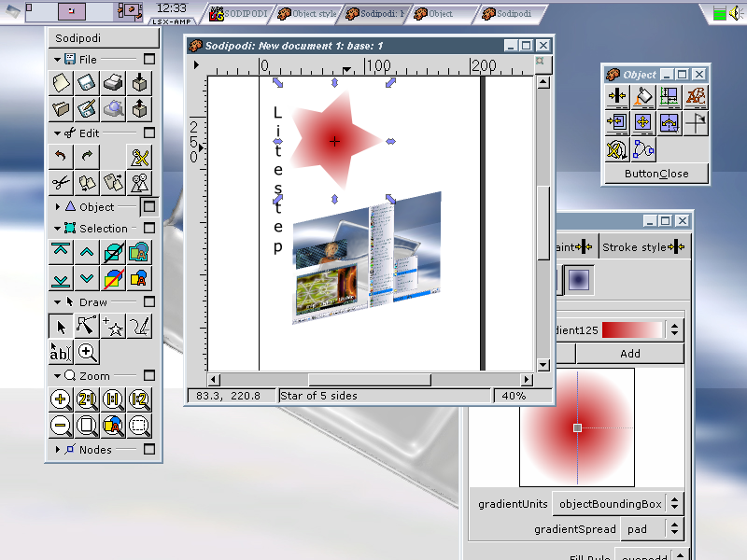Click the Copy icon in Edit section
747x560 pixels.
click(x=87, y=183)
